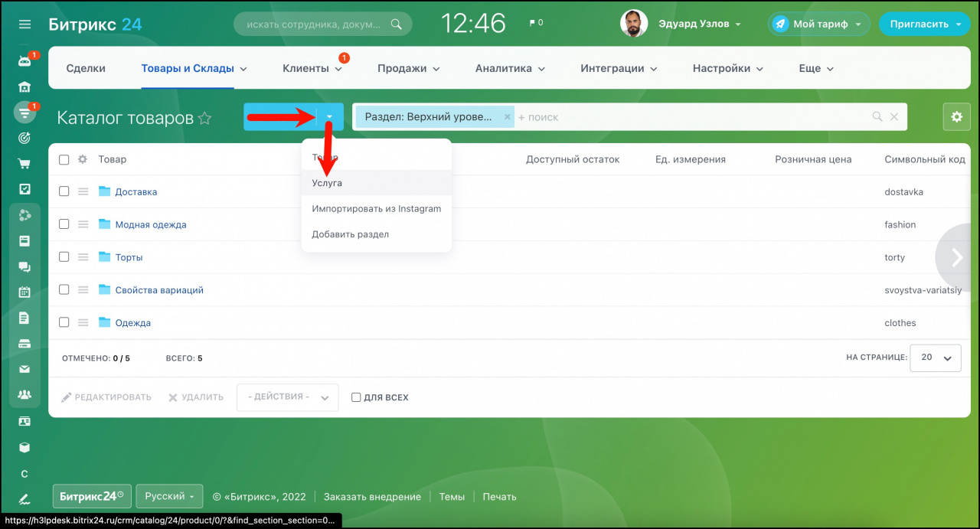Expand Товары и Склады tab dropdown
The height and width of the screenshot is (529, 980).
243,69
